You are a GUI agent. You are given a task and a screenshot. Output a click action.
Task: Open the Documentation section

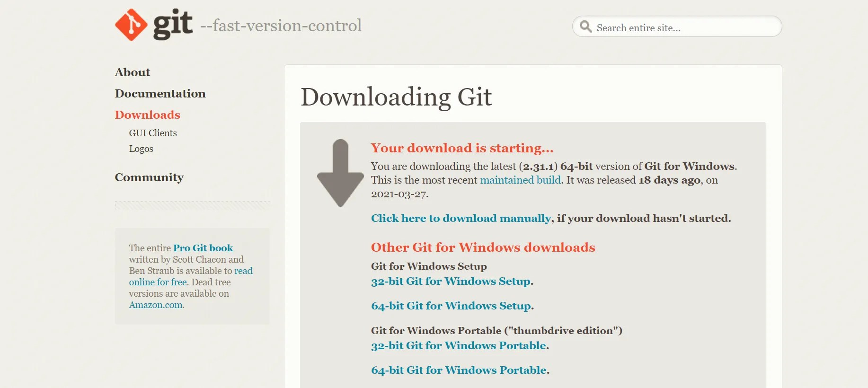pyautogui.click(x=160, y=94)
